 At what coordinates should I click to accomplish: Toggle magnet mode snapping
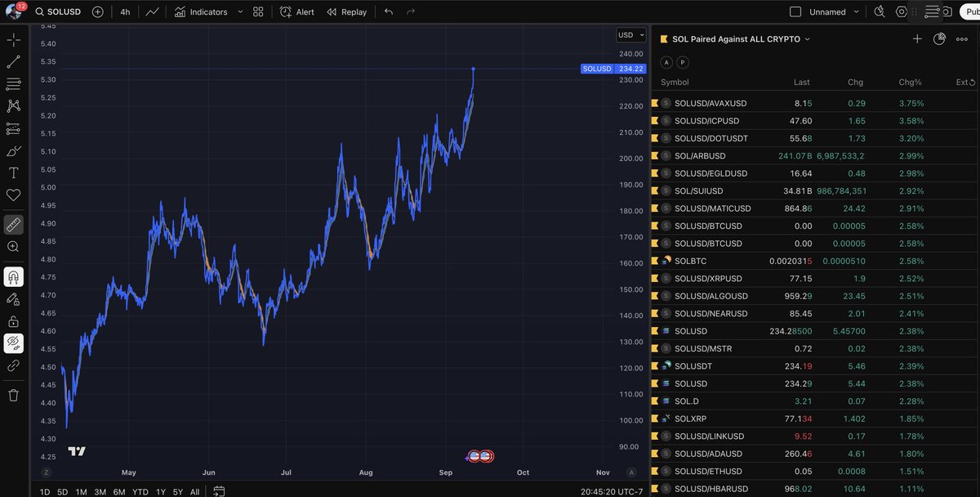coord(14,276)
